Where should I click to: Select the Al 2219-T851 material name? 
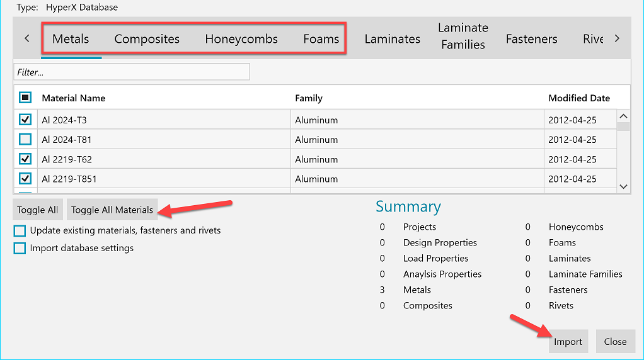coord(69,179)
